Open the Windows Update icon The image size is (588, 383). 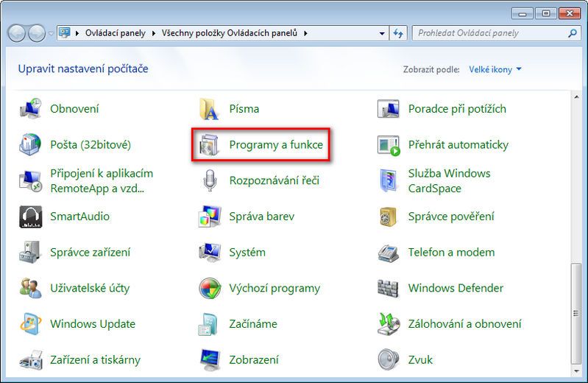coord(30,323)
